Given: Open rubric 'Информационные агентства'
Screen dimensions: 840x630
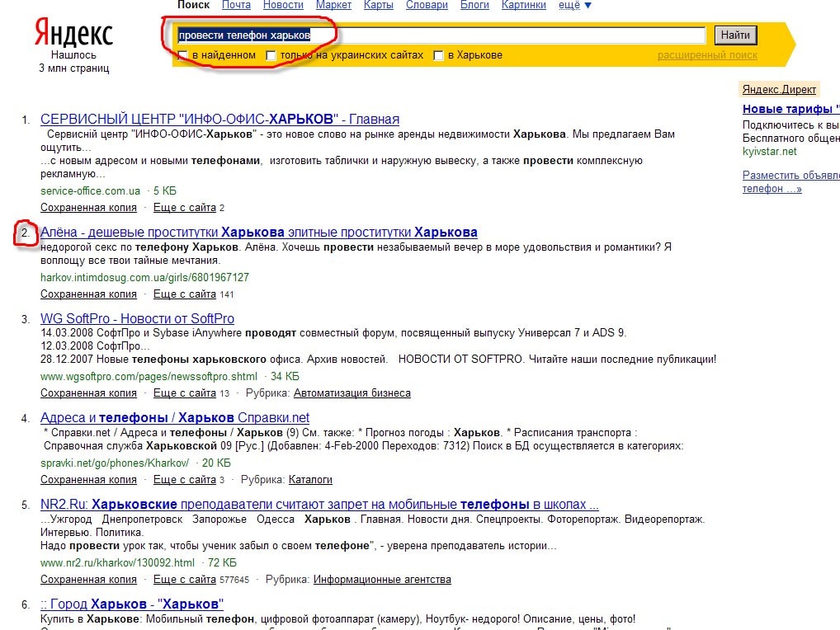Looking at the screenshot, I should point(382,580).
